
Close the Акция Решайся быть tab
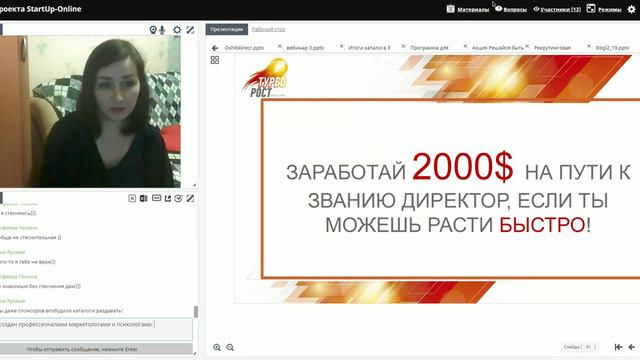527,47
